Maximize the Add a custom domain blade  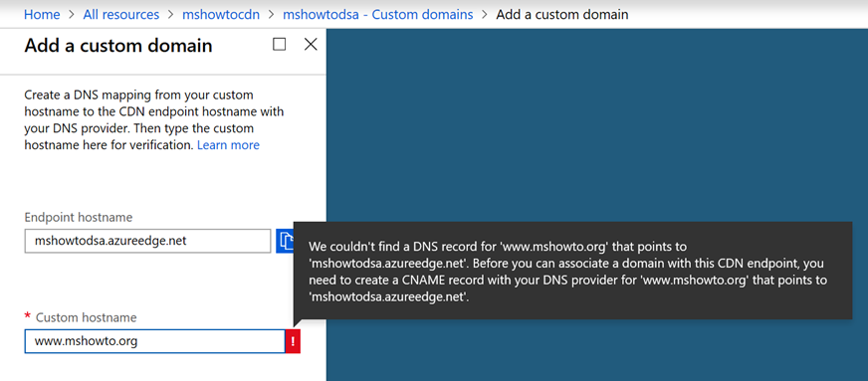click(x=280, y=44)
